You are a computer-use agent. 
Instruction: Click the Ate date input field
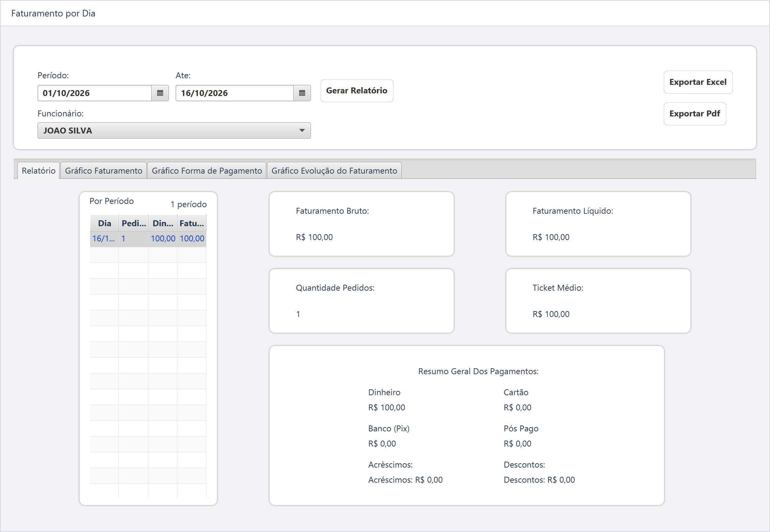point(235,93)
